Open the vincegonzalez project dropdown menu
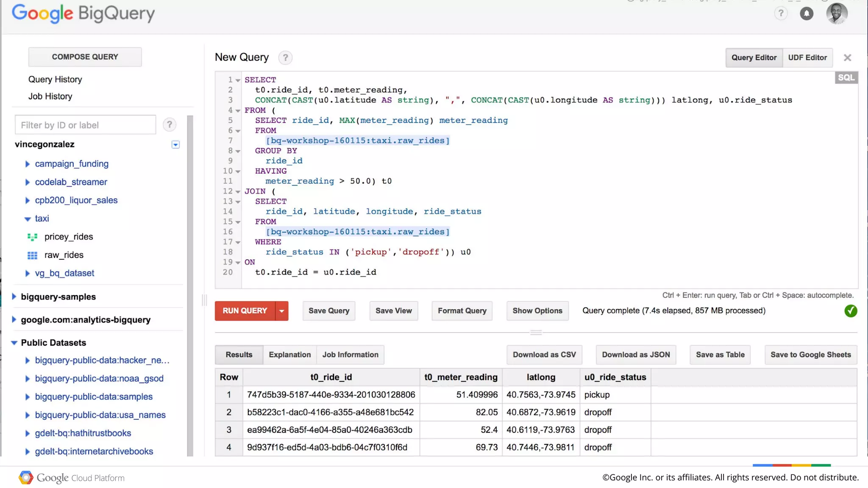Viewport: 868px width, 488px height. click(175, 145)
